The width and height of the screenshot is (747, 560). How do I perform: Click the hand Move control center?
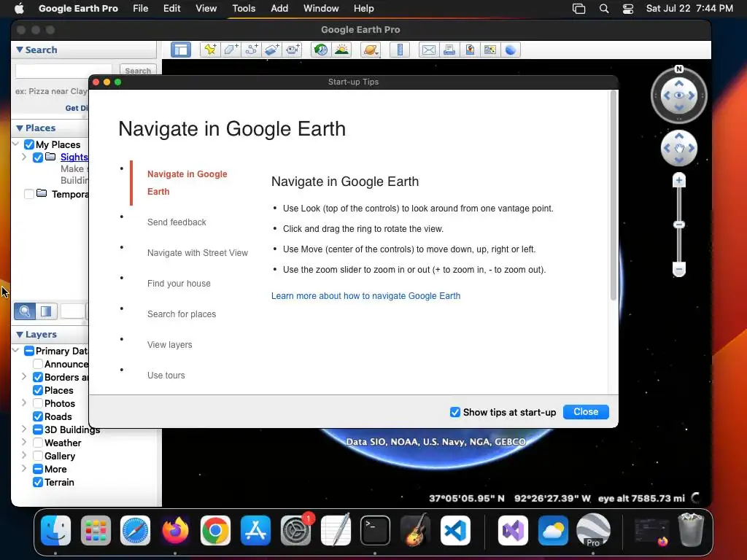pyautogui.click(x=679, y=148)
